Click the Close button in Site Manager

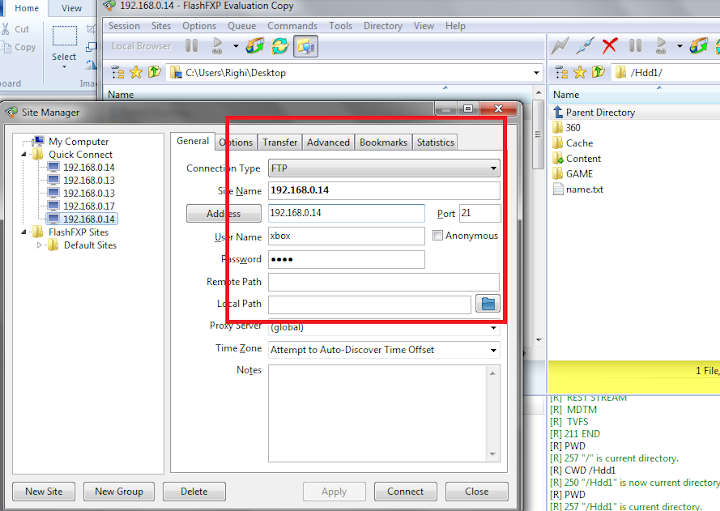pyautogui.click(x=477, y=491)
